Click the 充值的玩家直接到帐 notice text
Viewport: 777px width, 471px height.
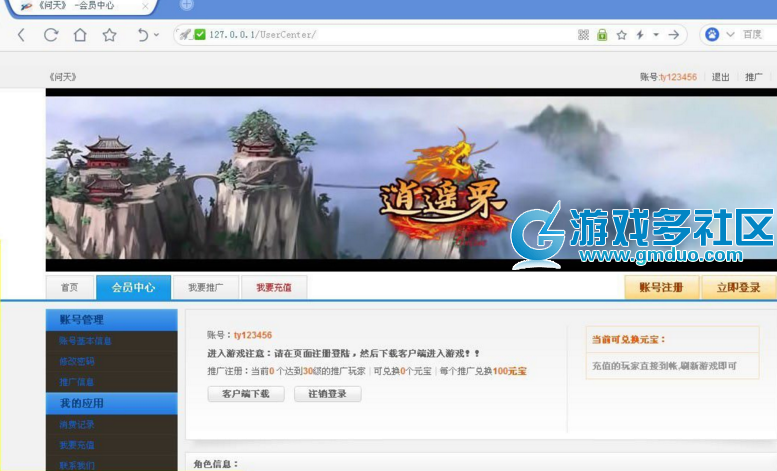pyautogui.click(x=665, y=366)
